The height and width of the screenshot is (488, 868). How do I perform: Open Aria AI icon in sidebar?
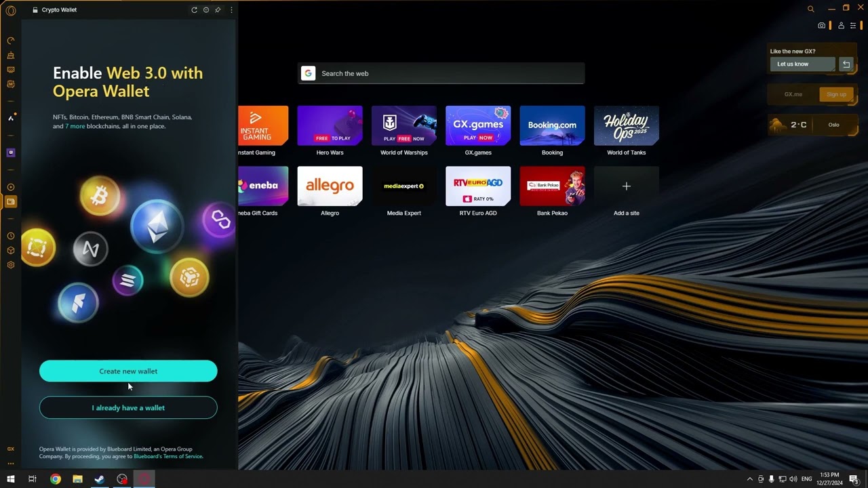(10, 118)
